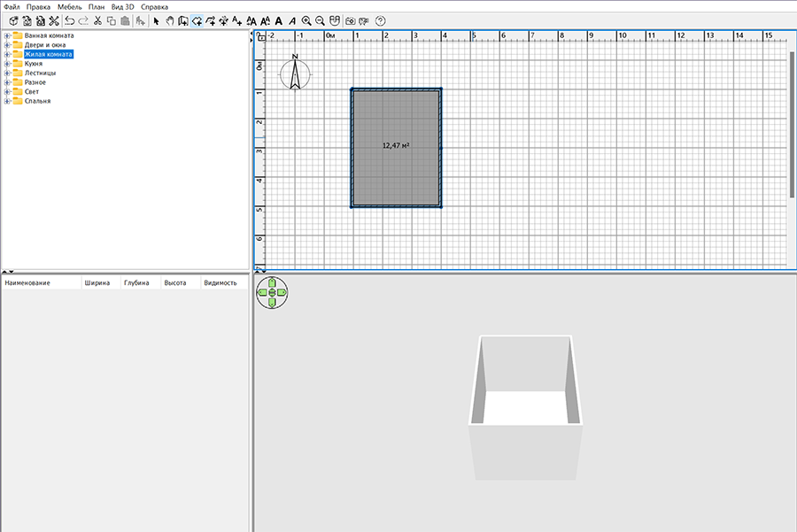797x532 pixels.
Task: Click the lock icon at ruler corner
Action: pos(260,36)
